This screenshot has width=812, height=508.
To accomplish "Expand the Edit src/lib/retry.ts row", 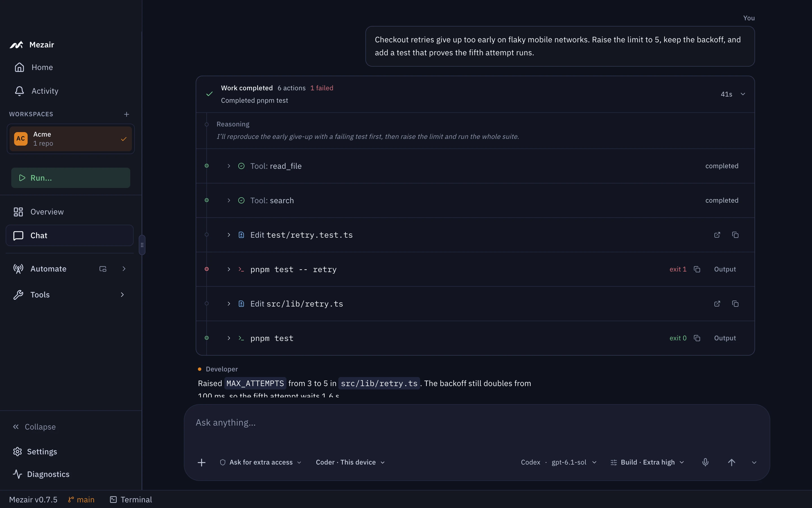I will [229, 304].
